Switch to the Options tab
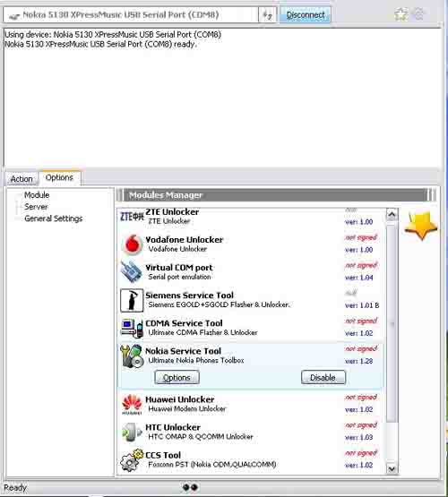448x497 pixels. [x=59, y=177]
